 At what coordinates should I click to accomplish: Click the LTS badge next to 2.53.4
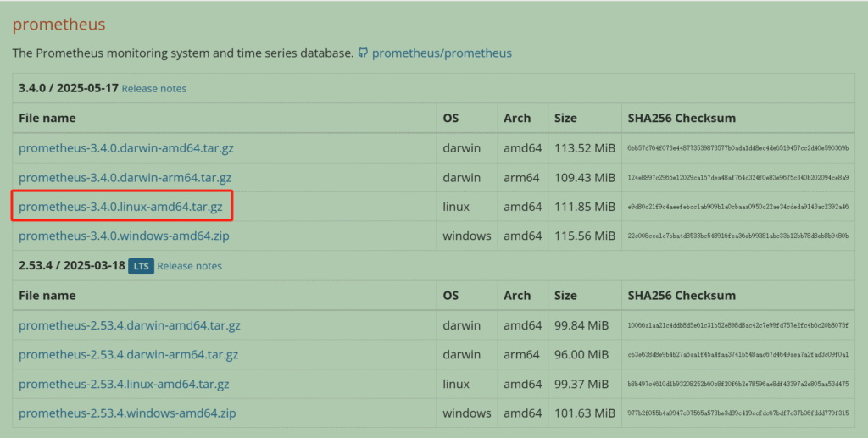click(x=141, y=266)
